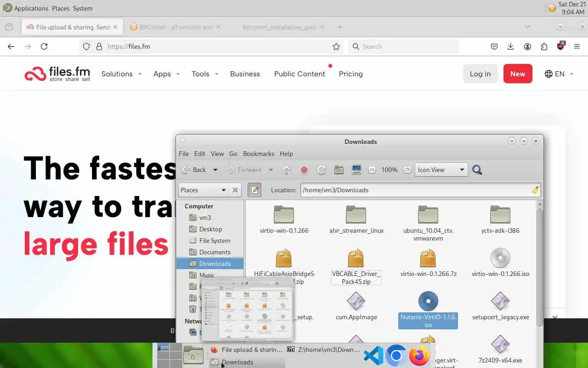This screenshot has width=588, height=368.
Task: Open the Firefox list all tabs chevron
Action: pos(527,27)
